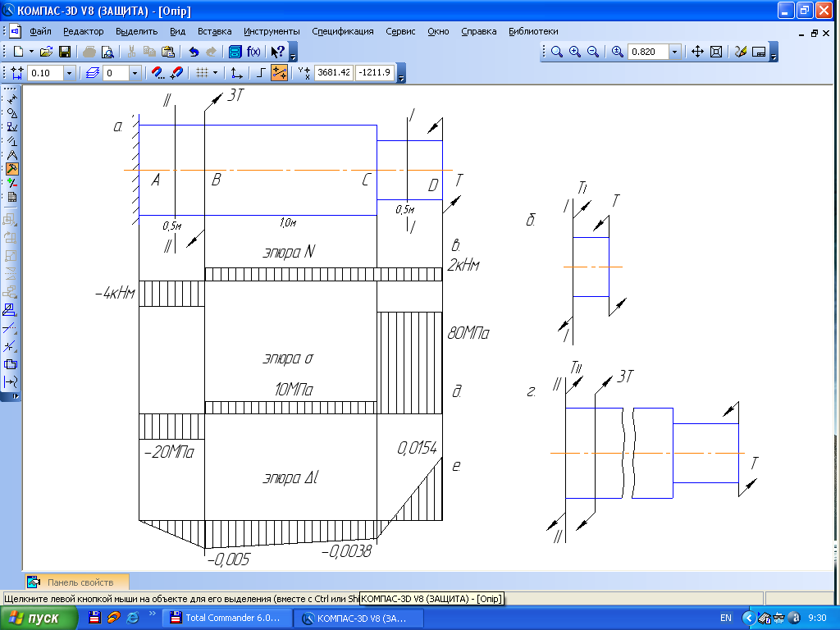Select the highlighted Editing hammer panel
The height and width of the screenshot is (630, 840).
point(11,169)
